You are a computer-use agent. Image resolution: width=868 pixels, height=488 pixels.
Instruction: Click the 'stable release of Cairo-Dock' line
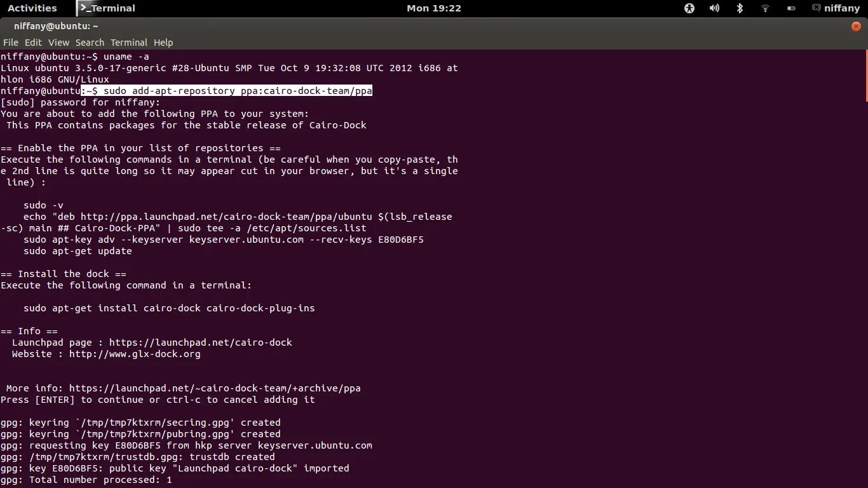(186, 125)
